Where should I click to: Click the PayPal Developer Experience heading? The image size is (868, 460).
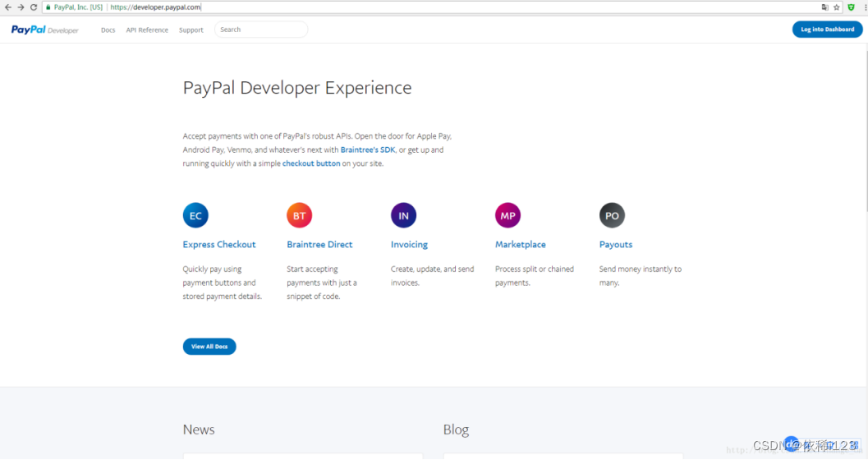pyautogui.click(x=297, y=88)
